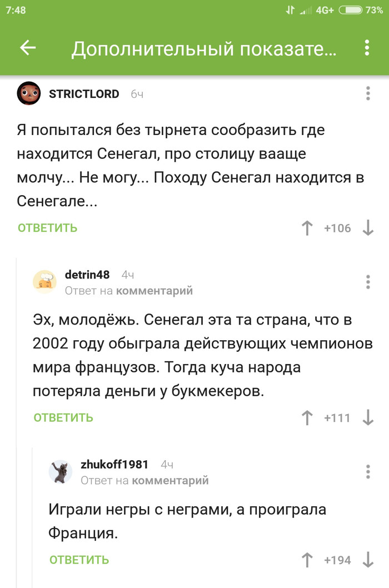389x588 pixels.
Task: Open the header three-dot overflow menu
Action: tap(367, 48)
